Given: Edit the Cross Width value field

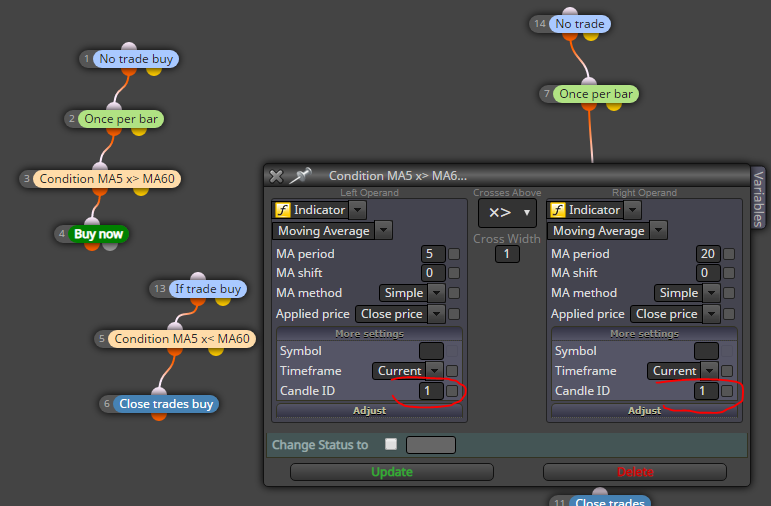Looking at the screenshot, I should click(507, 254).
